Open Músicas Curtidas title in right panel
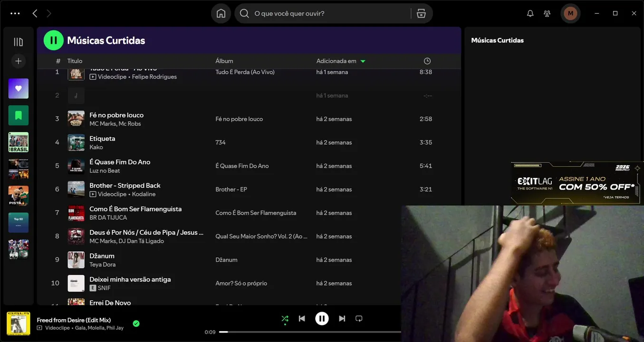Viewport: 644px width, 342px height. pyautogui.click(x=497, y=40)
